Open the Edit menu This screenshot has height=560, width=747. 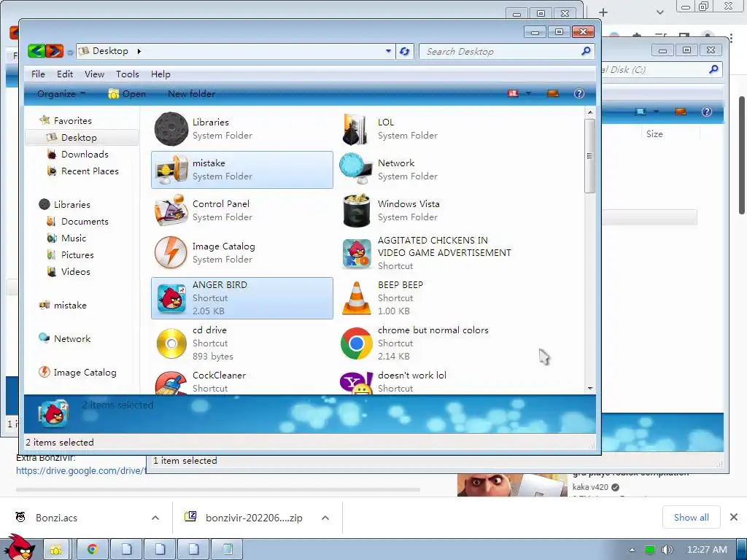pos(65,74)
